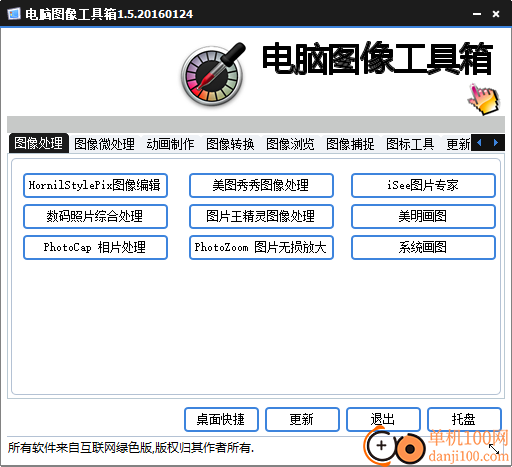Open 图片王精灵图像处理
This screenshot has height=467, width=512.
pos(261,216)
